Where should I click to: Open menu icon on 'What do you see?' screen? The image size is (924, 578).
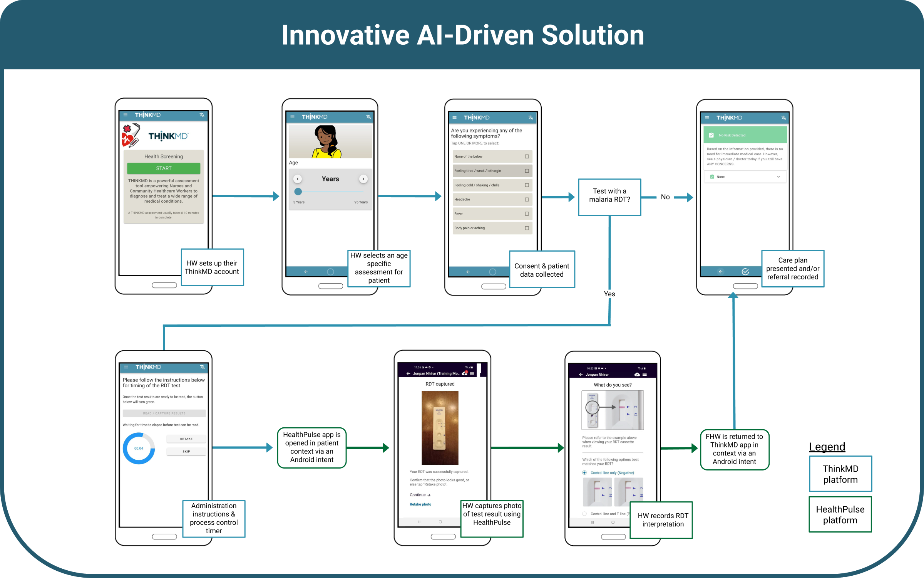click(644, 374)
